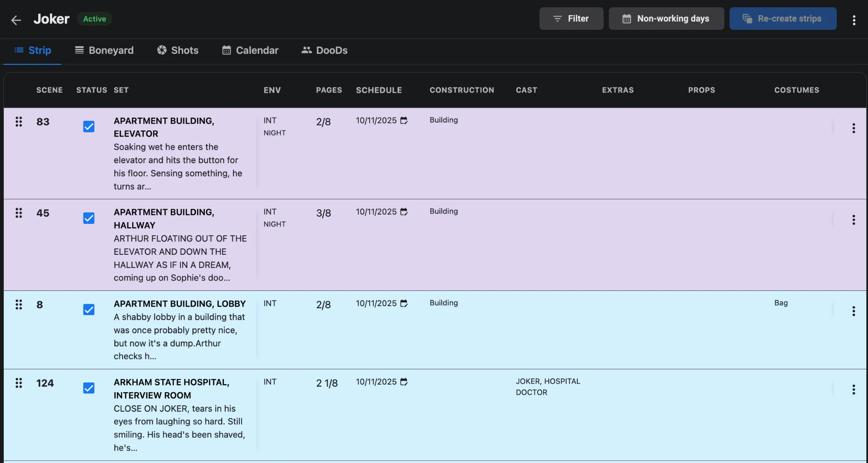The width and height of the screenshot is (868, 463).
Task: Select the APARTMENT BUILDING, ELEVATOR set title
Action: [x=164, y=127]
